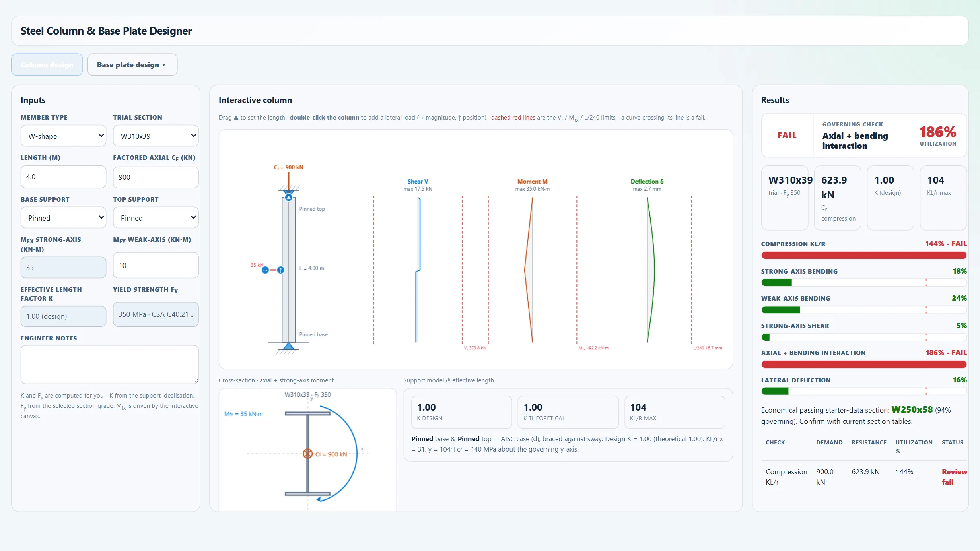Select the lateral load position handle on column

coord(281,270)
